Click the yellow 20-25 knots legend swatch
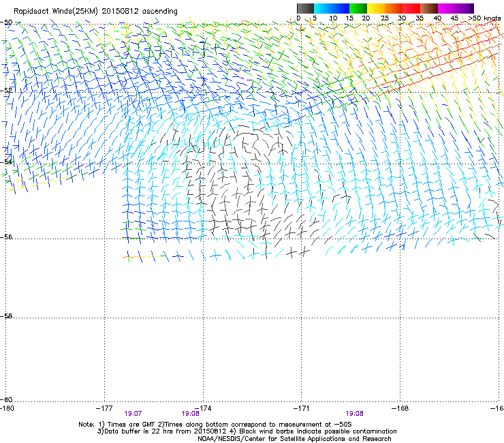The height and width of the screenshot is (443, 504). click(376, 8)
